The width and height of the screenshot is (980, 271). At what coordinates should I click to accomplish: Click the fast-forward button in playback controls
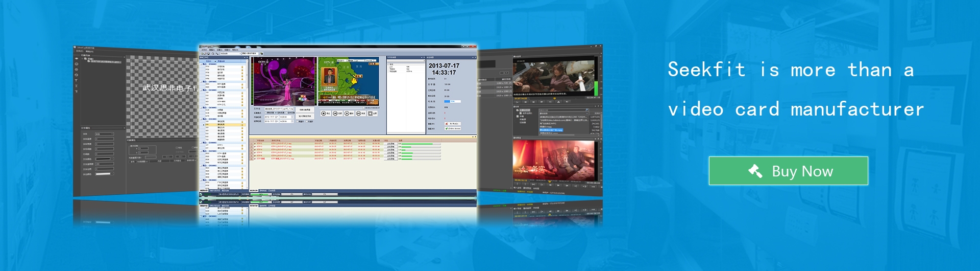click(x=358, y=114)
